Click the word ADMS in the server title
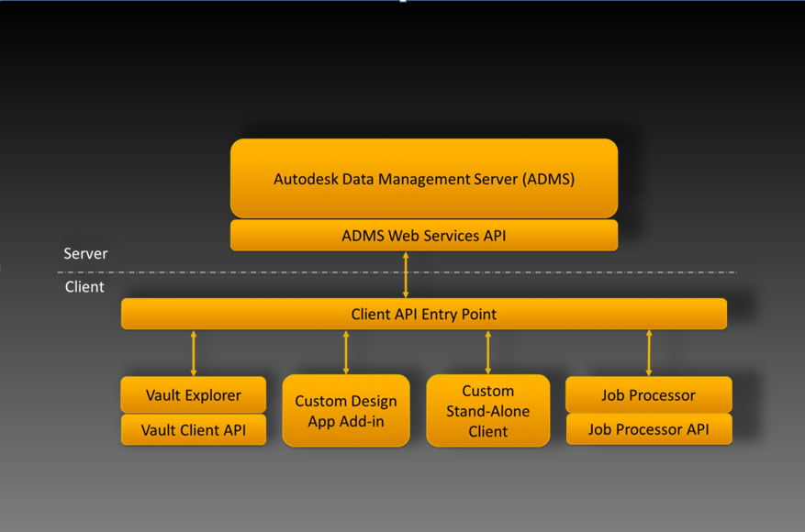 pyautogui.click(x=548, y=179)
